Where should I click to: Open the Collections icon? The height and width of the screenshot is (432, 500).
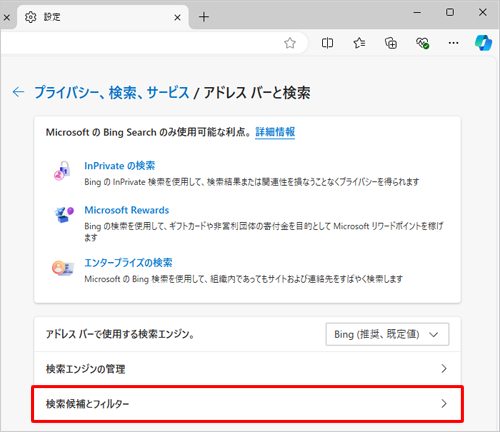coord(391,43)
